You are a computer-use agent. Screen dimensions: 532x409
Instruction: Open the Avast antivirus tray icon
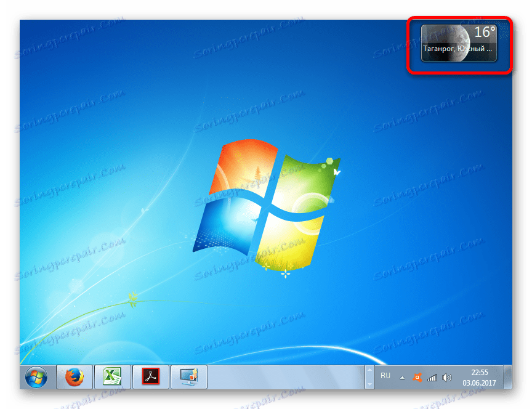pyautogui.click(x=417, y=377)
